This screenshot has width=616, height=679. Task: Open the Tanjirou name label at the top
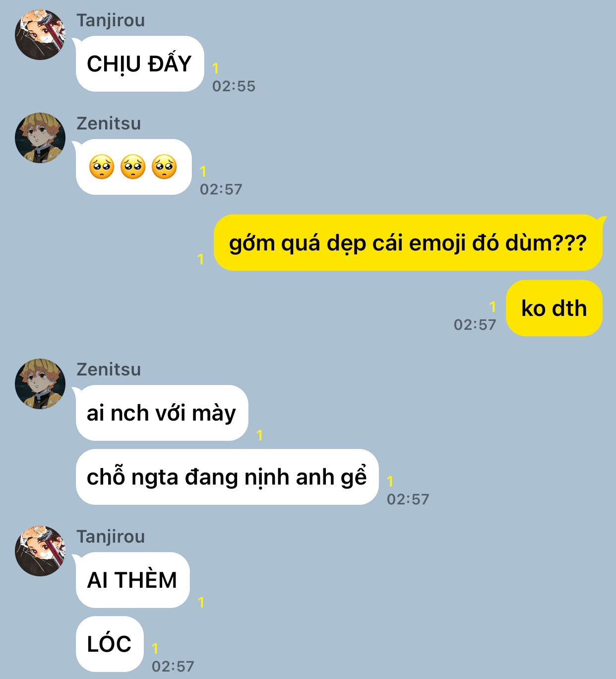[111, 20]
